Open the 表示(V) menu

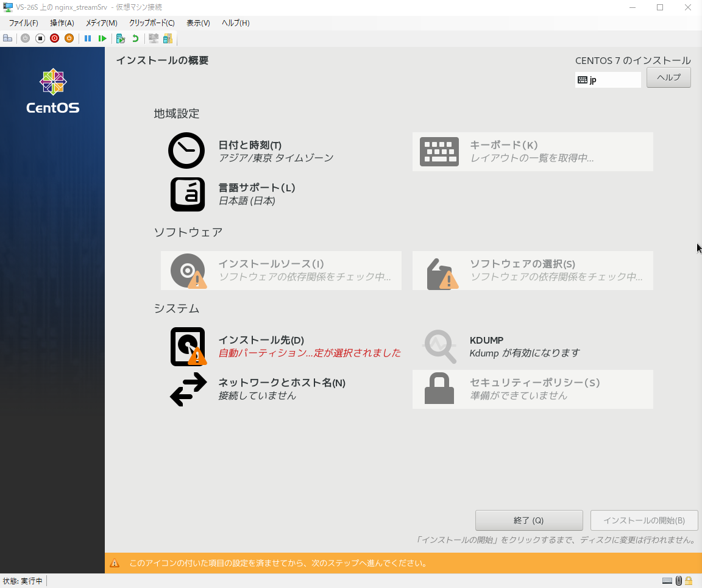coord(198,23)
